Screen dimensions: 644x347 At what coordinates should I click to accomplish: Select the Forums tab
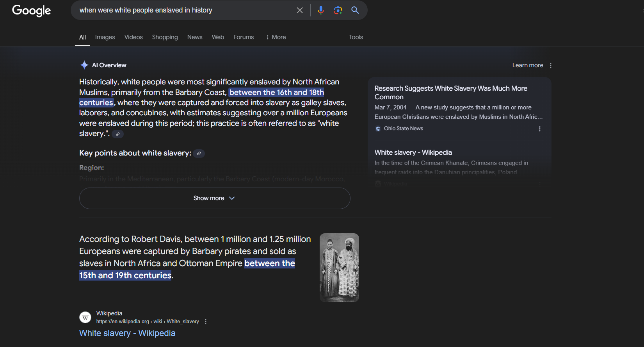244,37
